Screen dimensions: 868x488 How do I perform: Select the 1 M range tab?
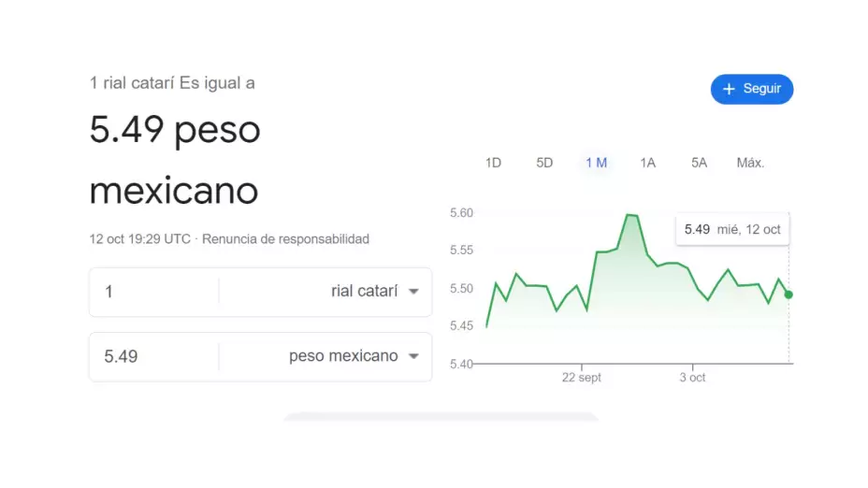[596, 163]
